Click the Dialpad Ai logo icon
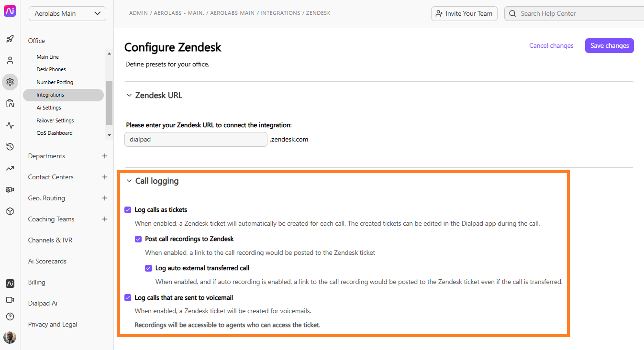The width and height of the screenshot is (644, 350). coord(10,11)
